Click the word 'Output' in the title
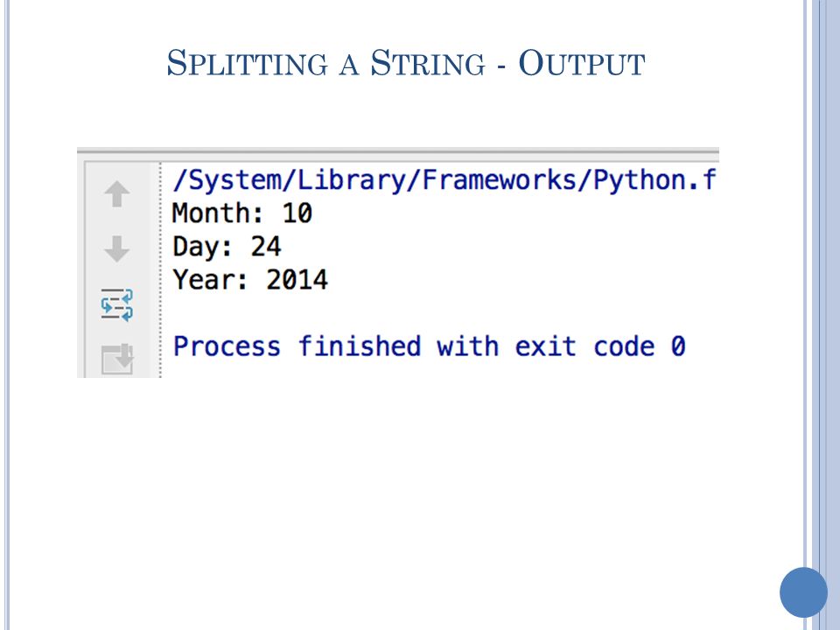Viewport: 840px width, 630px height. (582, 63)
